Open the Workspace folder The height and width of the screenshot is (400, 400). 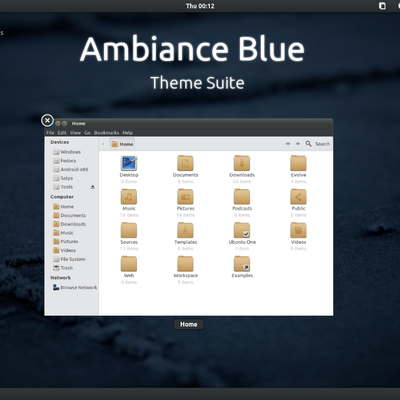point(185,264)
